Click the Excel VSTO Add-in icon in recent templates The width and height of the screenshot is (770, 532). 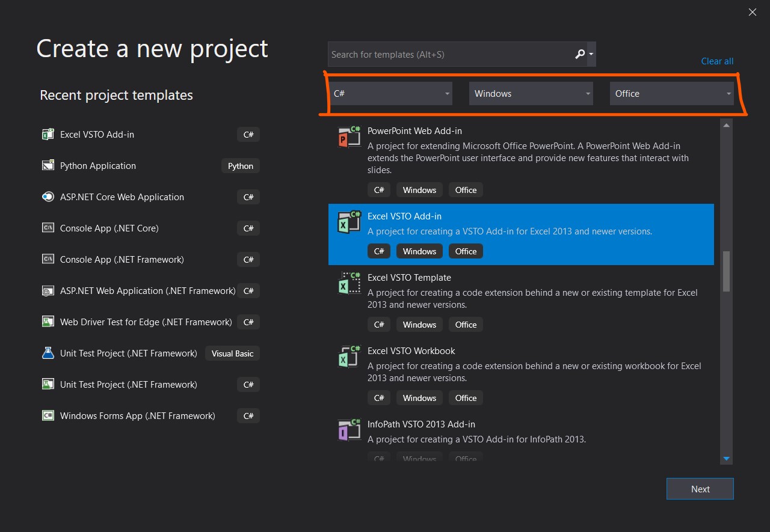tap(48, 135)
